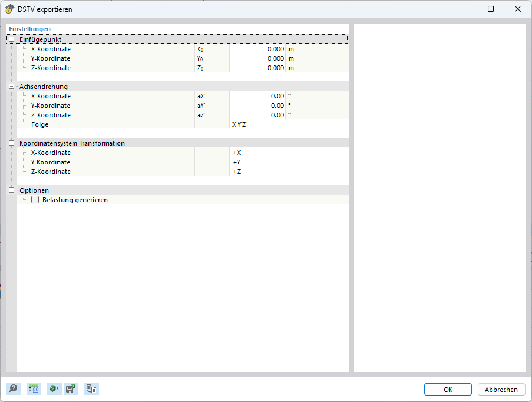Click the X0 symbol cell
This screenshot has width=532, height=402.
(212, 49)
